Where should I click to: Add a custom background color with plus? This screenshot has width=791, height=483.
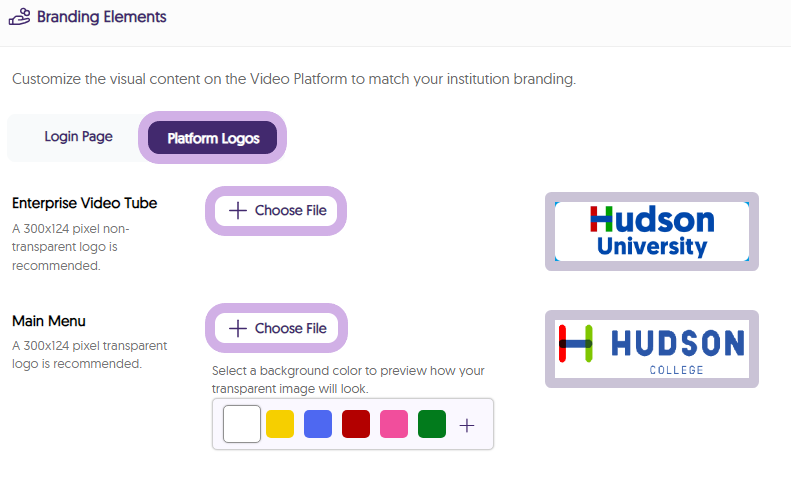pyautogui.click(x=466, y=425)
